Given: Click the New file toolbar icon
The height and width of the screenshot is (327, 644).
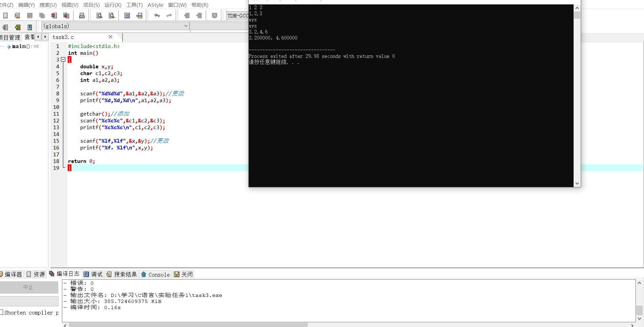Looking at the screenshot, I should (x=5, y=16).
